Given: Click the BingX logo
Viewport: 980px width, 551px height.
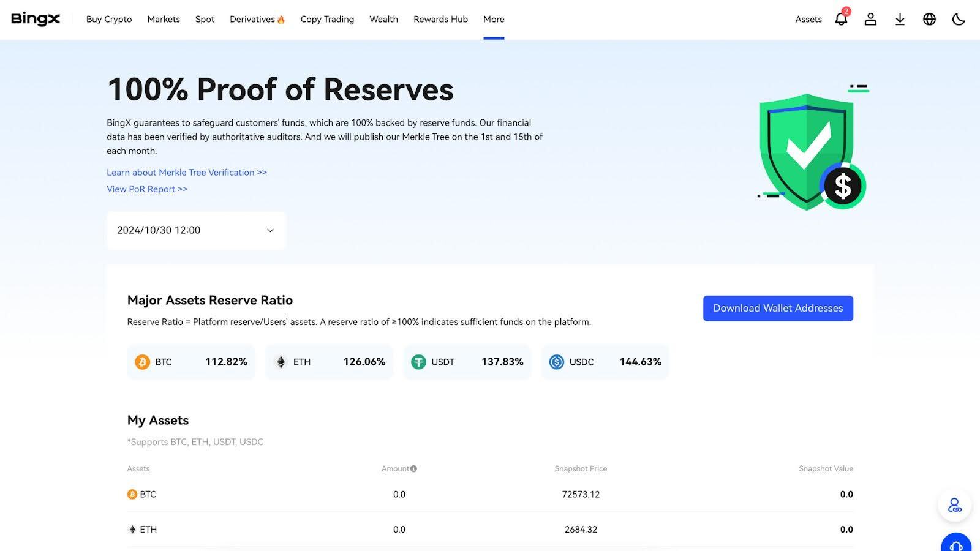Looking at the screenshot, I should pyautogui.click(x=36, y=19).
